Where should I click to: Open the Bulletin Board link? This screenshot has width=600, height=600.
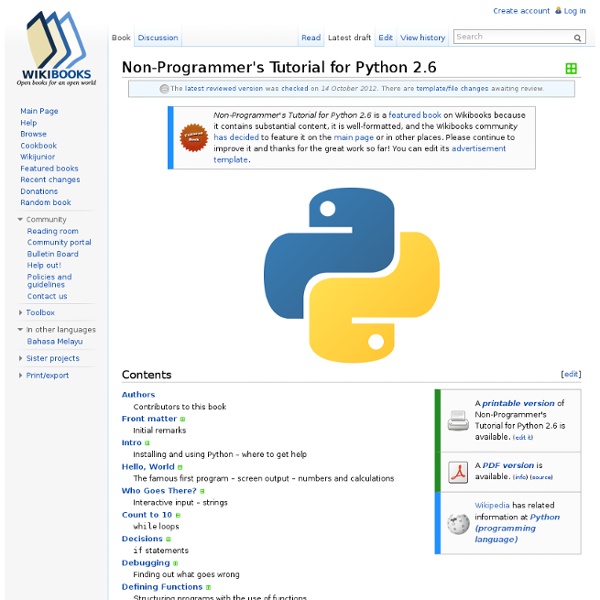pos(52,254)
